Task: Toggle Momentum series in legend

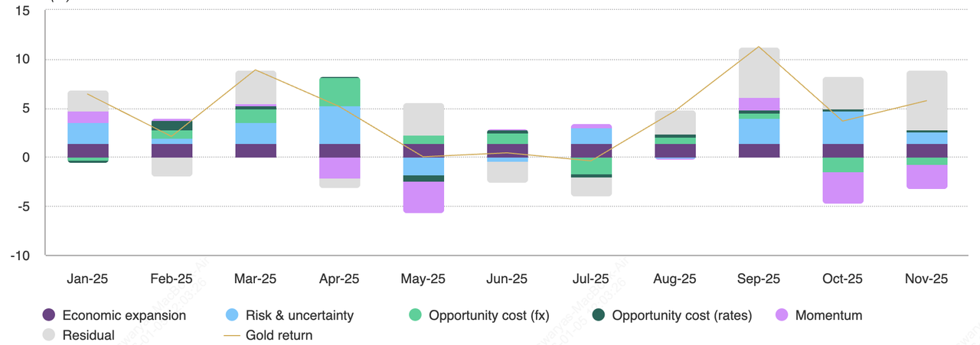Action: [x=828, y=315]
